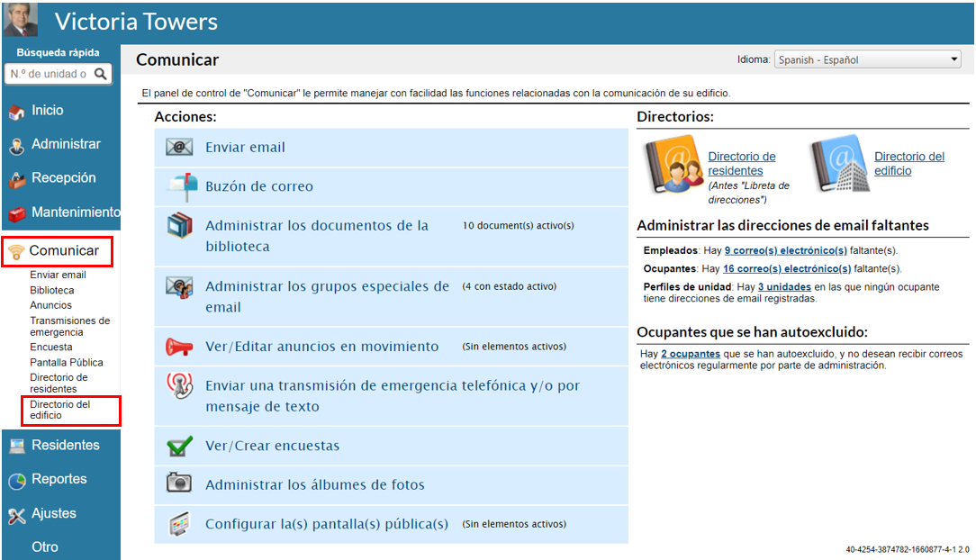Click the Directorio de residentes book icon
The width and height of the screenshot is (976, 560).
click(673, 165)
